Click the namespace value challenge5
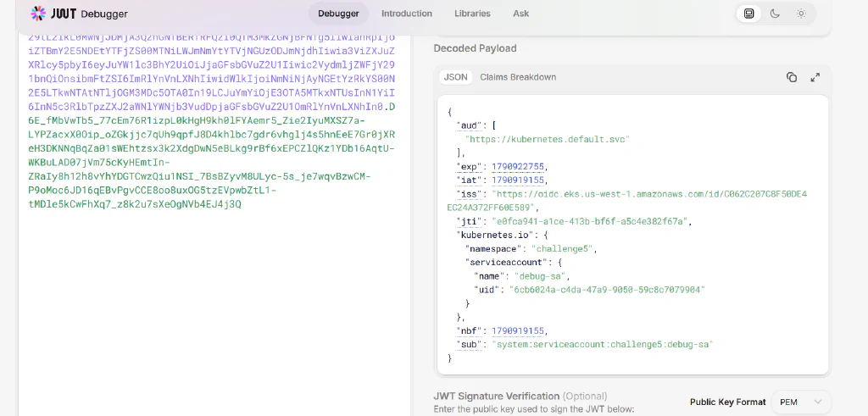Viewport: 868px width, 416px height. (x=564, y=249)
